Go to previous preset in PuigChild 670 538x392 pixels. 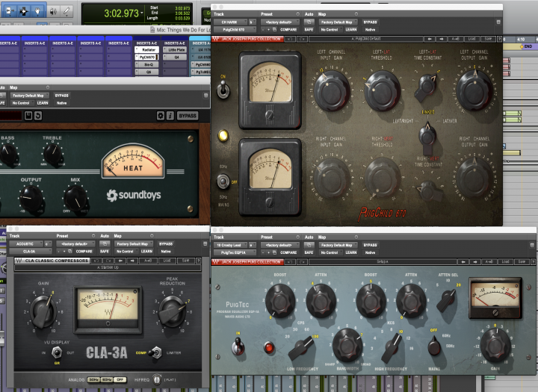point(430,39)
